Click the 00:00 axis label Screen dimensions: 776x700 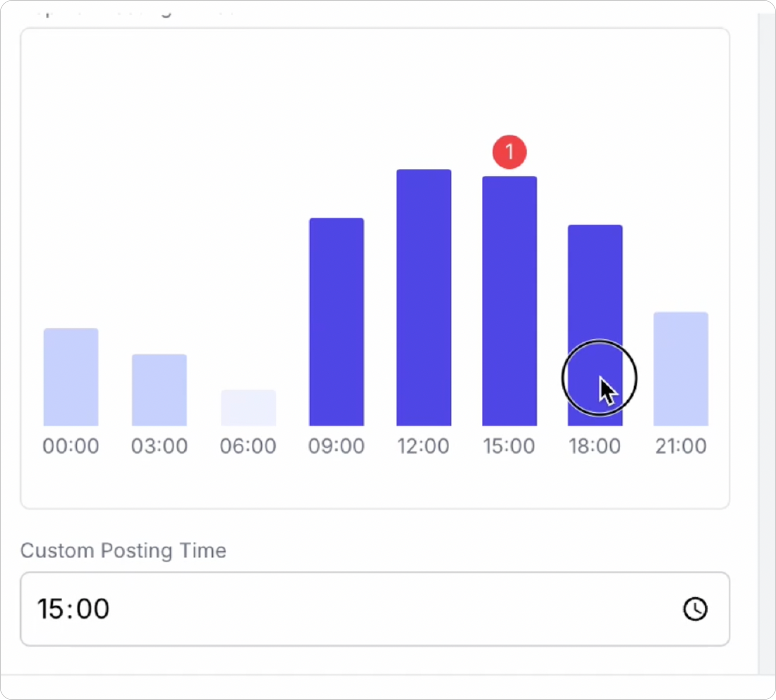[x=71, y=446]
